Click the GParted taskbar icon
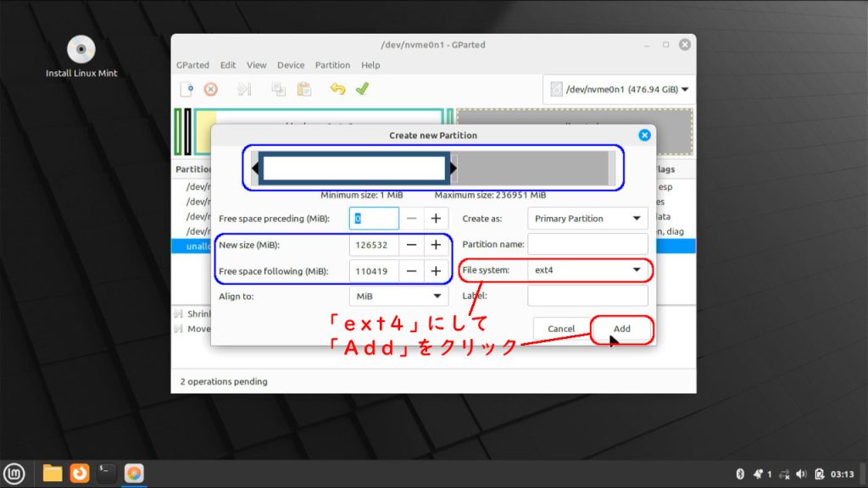The width and height of the screenshot is (868, 488). tap(134, 474)
